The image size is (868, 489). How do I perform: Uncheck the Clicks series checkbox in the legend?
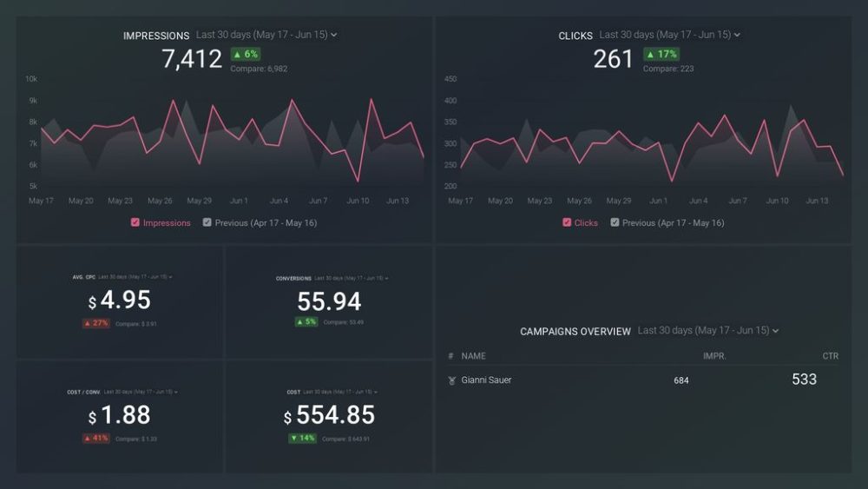[567, 222]
